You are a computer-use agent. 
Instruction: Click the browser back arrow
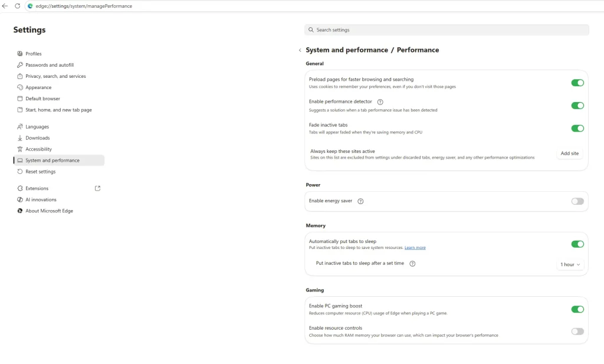5,6
